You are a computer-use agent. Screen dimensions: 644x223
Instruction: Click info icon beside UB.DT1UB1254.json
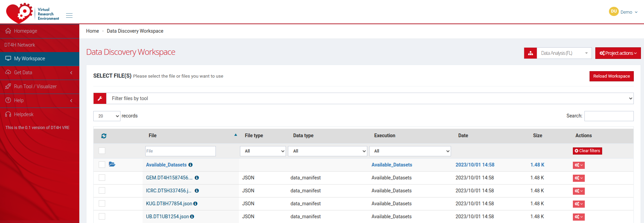pyautogui.click(x=192, y=217)
